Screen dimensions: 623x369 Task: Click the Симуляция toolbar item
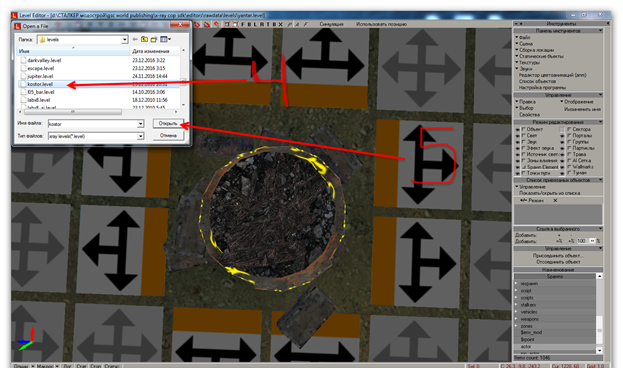(331, 24)
